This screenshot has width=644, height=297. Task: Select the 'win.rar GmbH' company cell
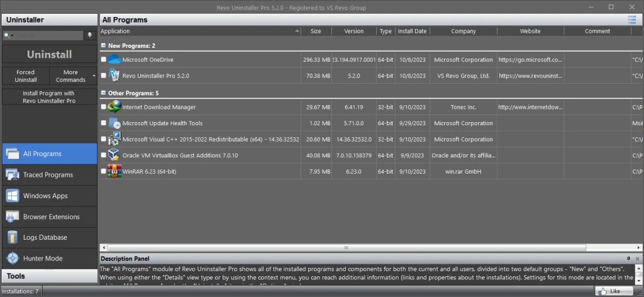(x=464, y=171)
